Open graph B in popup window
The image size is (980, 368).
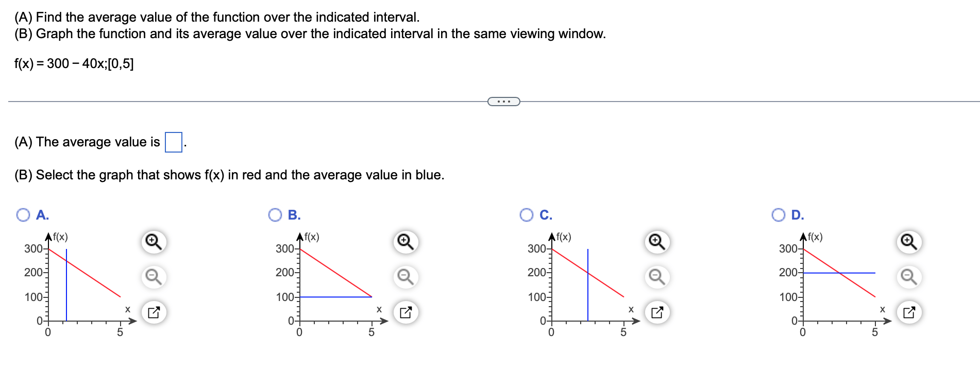[405, 312]
